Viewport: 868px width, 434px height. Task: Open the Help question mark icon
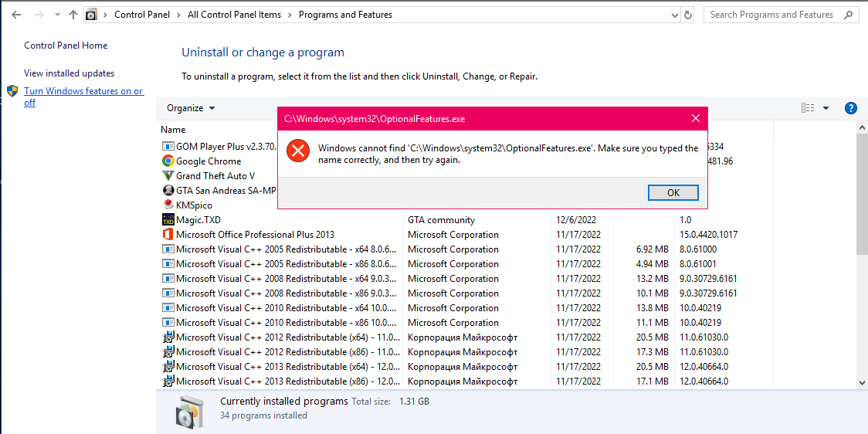point(851,108)
